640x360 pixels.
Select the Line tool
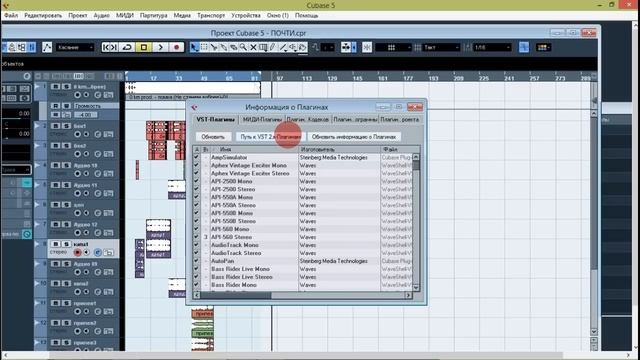(x=283, y=47)
